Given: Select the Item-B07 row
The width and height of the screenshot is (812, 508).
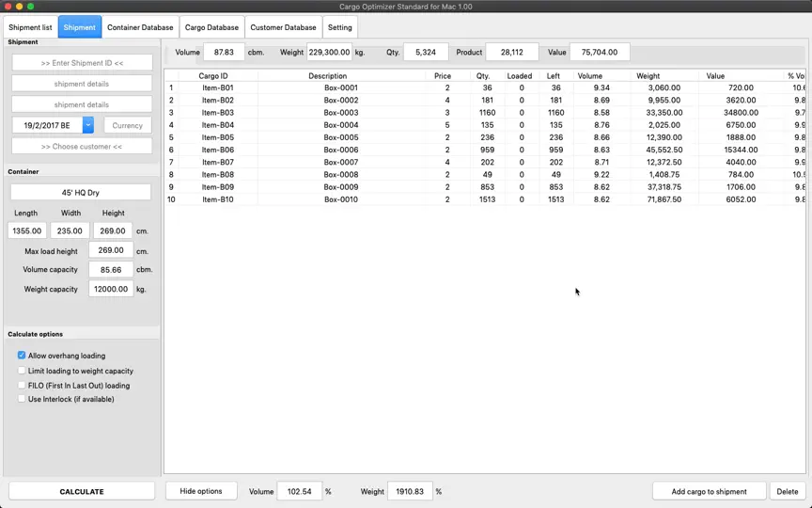Looking at the screenshot, I should (x=485, y=162).
